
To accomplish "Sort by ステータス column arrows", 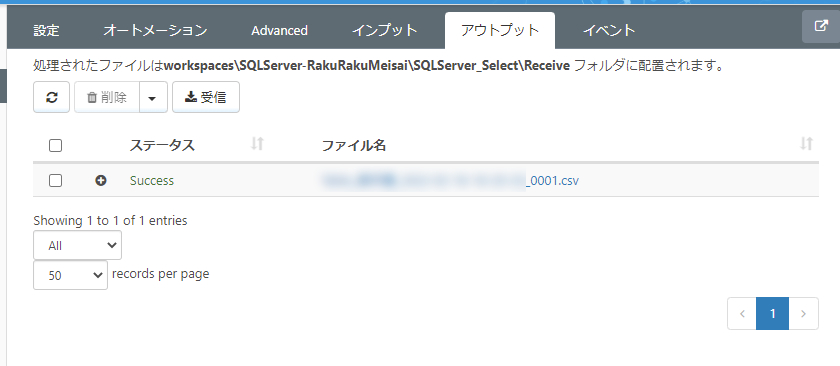I will pos(258,144).
